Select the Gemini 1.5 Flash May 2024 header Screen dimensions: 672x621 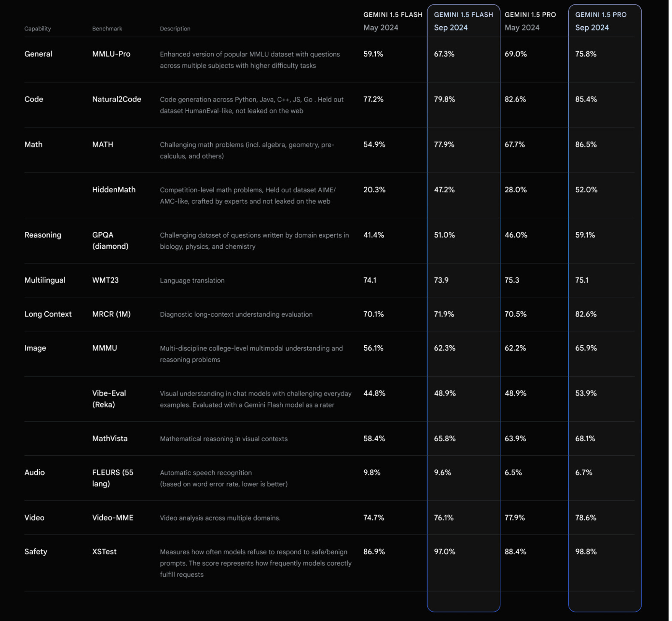tap(393, 21)
